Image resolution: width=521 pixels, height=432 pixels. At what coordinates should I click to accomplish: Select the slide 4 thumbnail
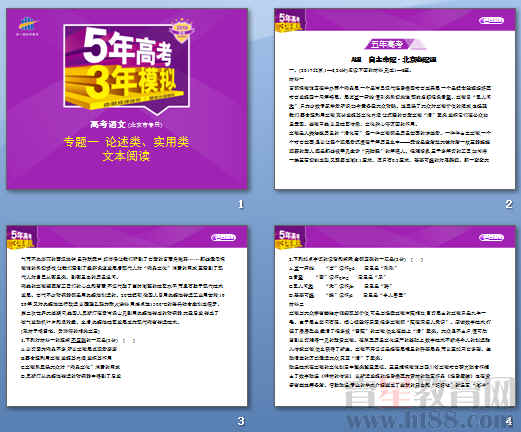(395, 316)
